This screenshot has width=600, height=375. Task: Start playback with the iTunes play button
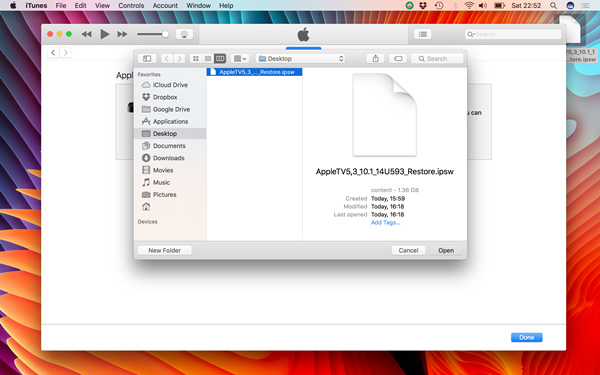click(x=104, y=34)
